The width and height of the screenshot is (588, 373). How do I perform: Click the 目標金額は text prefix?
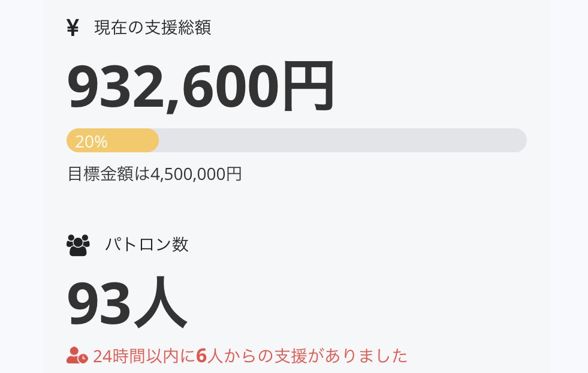pyautogui.click(x=108, y=174)
